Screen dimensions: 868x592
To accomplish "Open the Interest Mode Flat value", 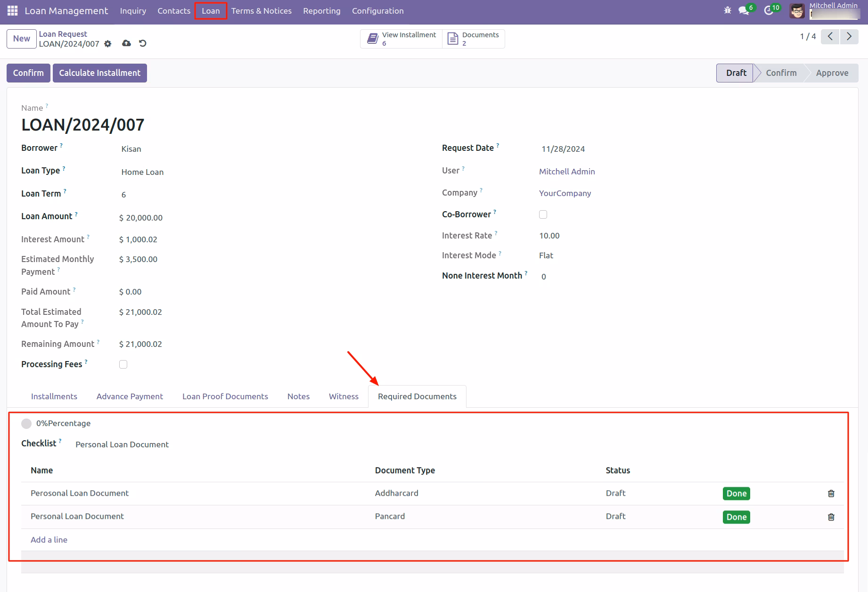I will pos(546,255).
